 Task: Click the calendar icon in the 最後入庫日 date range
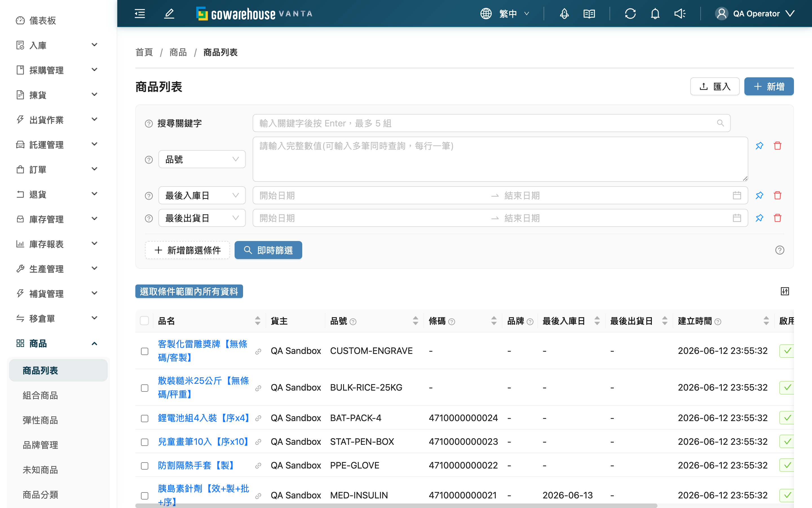click(736, 195)
